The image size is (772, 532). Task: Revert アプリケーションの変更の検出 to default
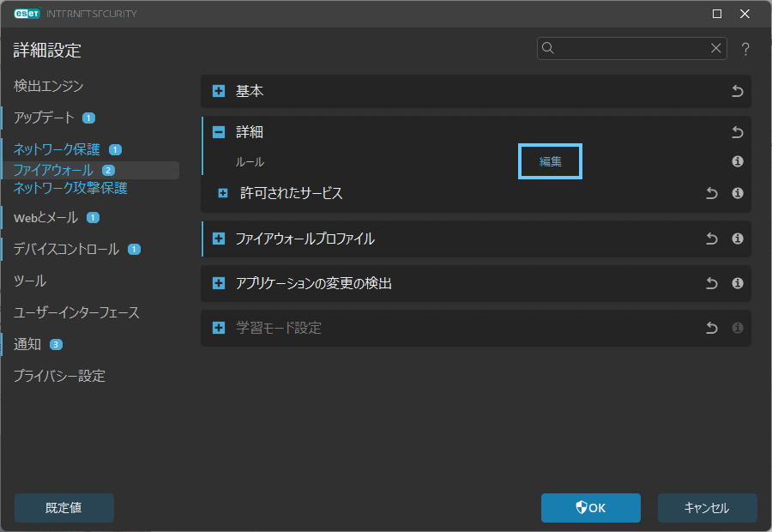(711, 283)
